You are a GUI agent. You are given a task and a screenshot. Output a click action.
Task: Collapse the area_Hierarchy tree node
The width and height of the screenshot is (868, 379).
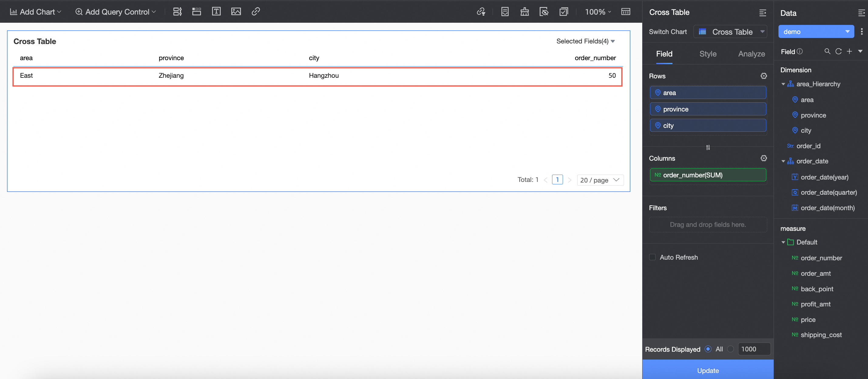[x=783, y=84]
